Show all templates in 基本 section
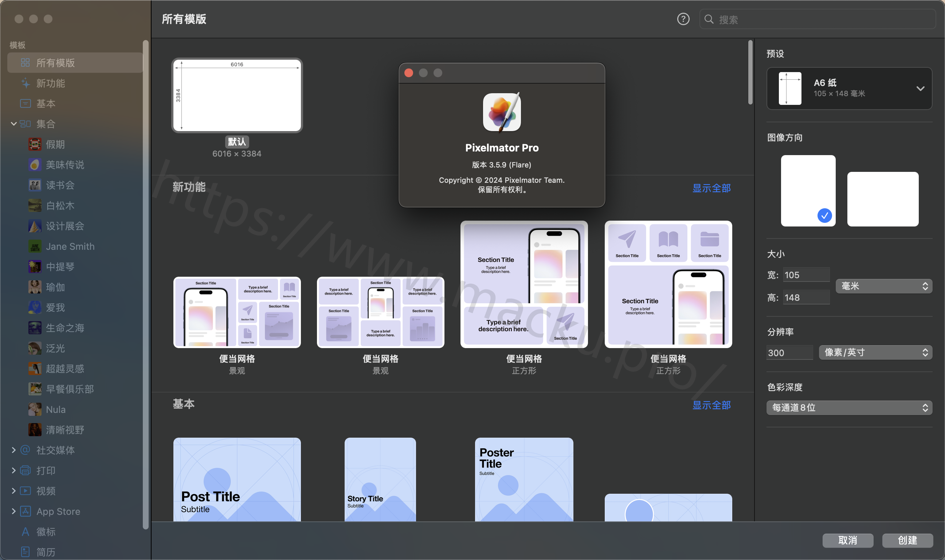 coord(711,405)
